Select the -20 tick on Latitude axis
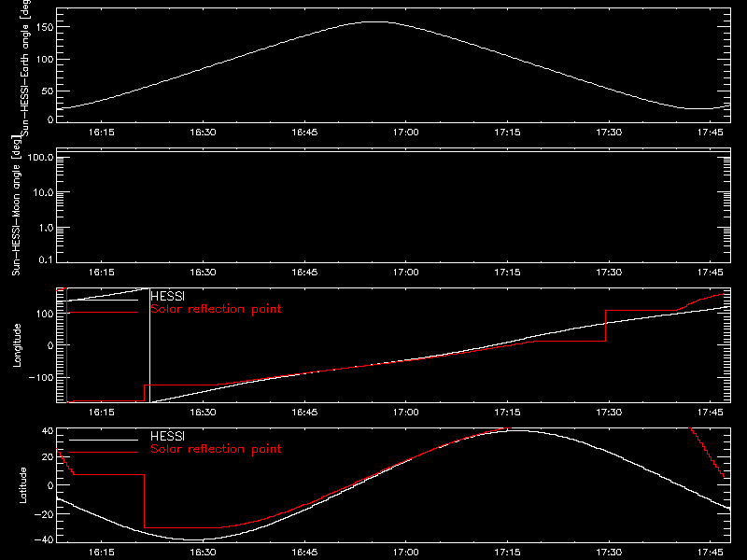This screenshot has width=747, height=560. [44, 514]
